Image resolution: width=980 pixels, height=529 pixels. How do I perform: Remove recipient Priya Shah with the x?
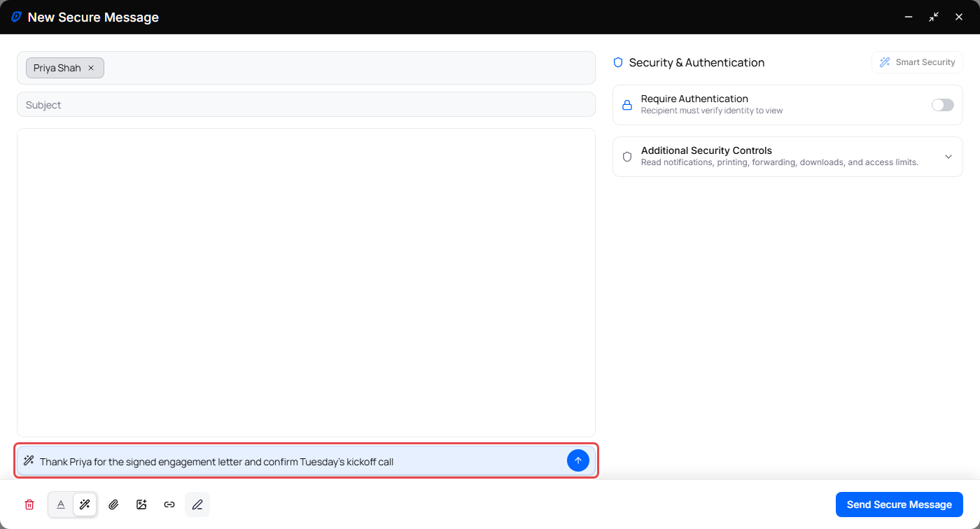point(91,68)
